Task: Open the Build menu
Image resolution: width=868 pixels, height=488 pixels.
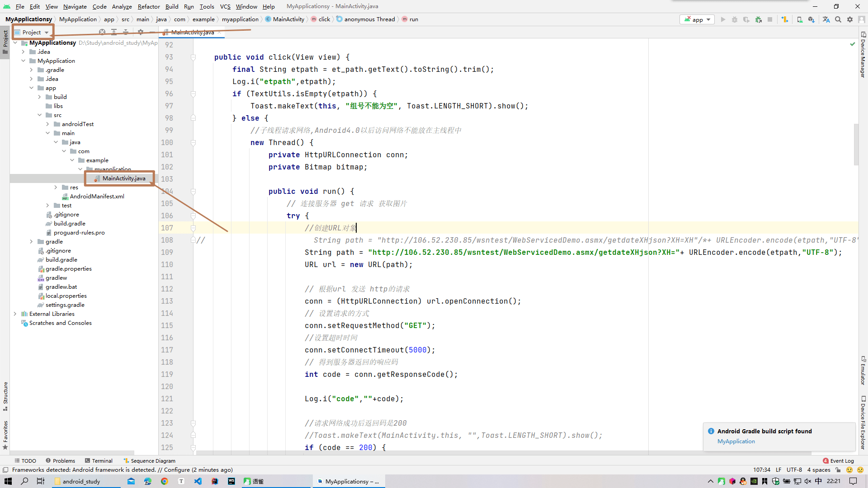Action: tap(172, 6)
